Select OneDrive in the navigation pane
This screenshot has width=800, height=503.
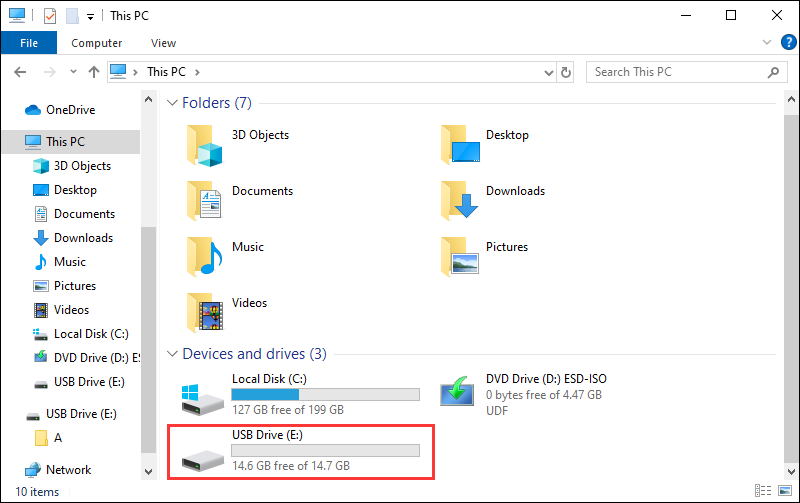(x=70, y=110)
